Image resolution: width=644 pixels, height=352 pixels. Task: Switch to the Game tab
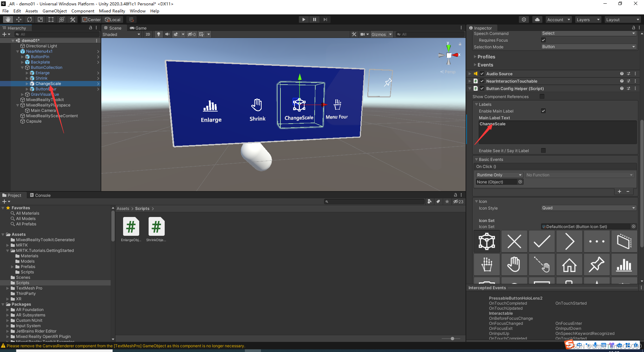pyautogui.click(x=138, y=28)
